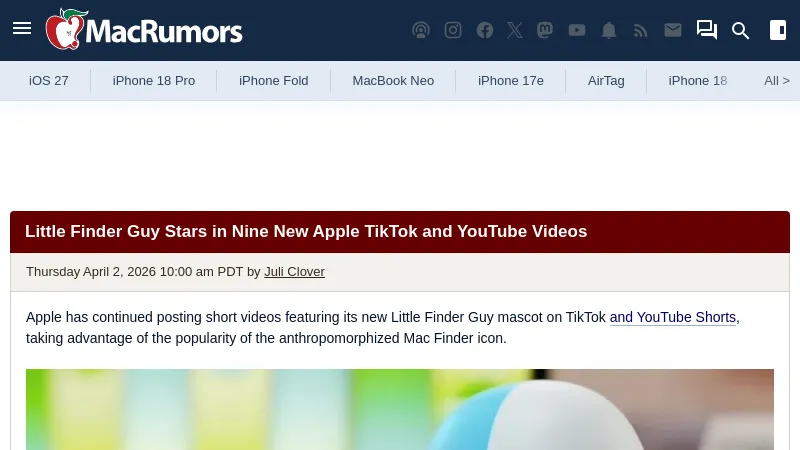The height and width of the screenshot is (450, 800).
Task: Click the email newsletter envelope icon
Action: [x=673, y=30]
